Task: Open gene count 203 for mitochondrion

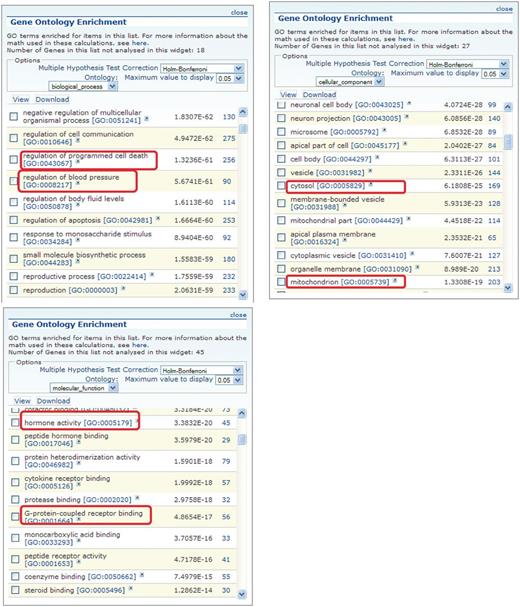Action: (x=494, y=282)
